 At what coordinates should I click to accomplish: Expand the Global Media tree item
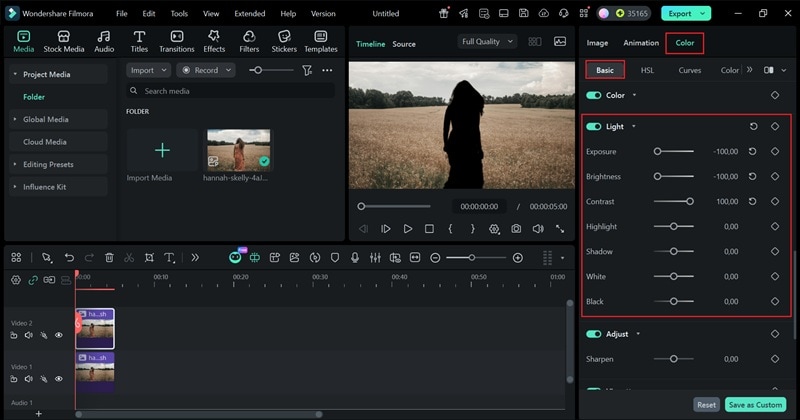coord(46,119)
